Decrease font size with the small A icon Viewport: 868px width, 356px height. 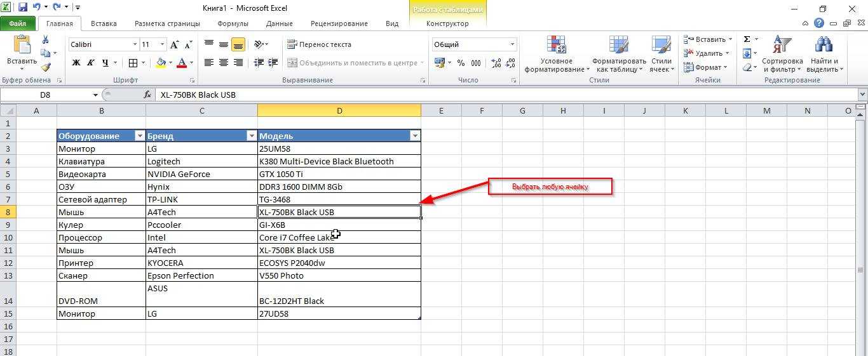pos(188,44)
